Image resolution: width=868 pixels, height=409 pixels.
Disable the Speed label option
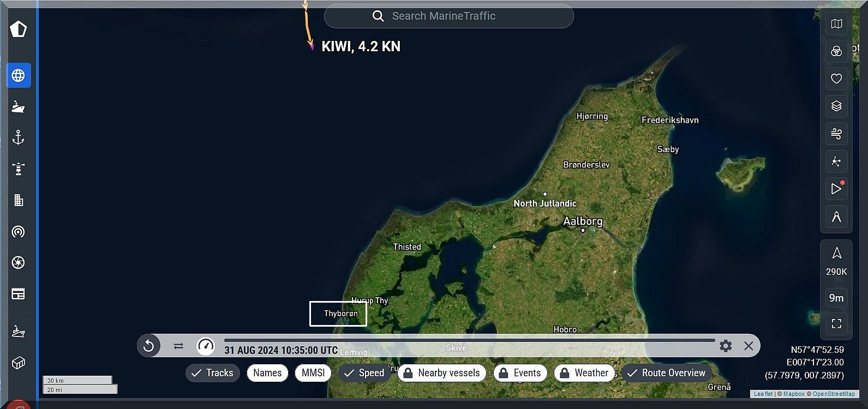[x=364, y=373]
